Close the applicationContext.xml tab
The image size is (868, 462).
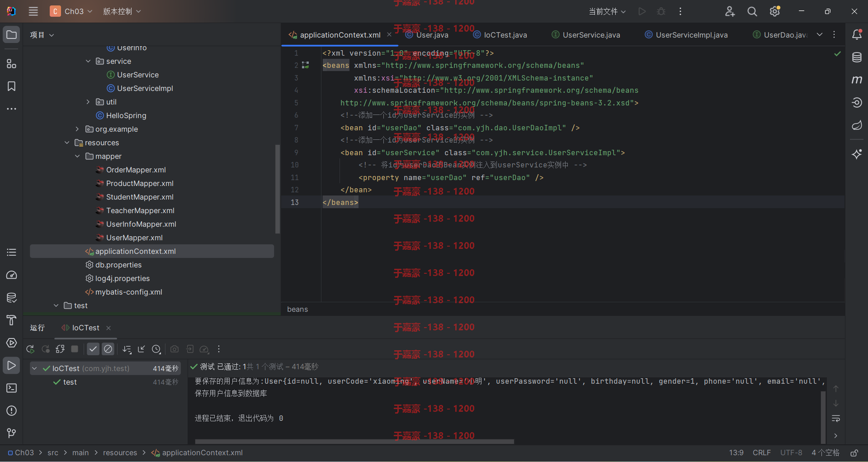(389, 34)
